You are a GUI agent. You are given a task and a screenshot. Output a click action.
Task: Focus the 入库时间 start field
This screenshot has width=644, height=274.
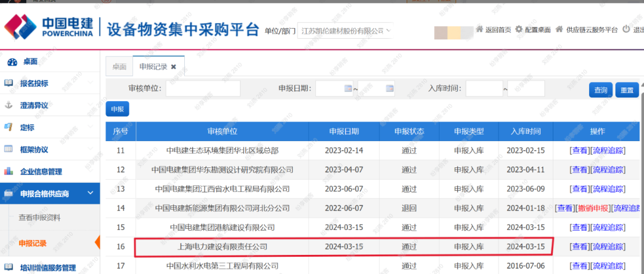pyautogui.click(x=484, y=88)
